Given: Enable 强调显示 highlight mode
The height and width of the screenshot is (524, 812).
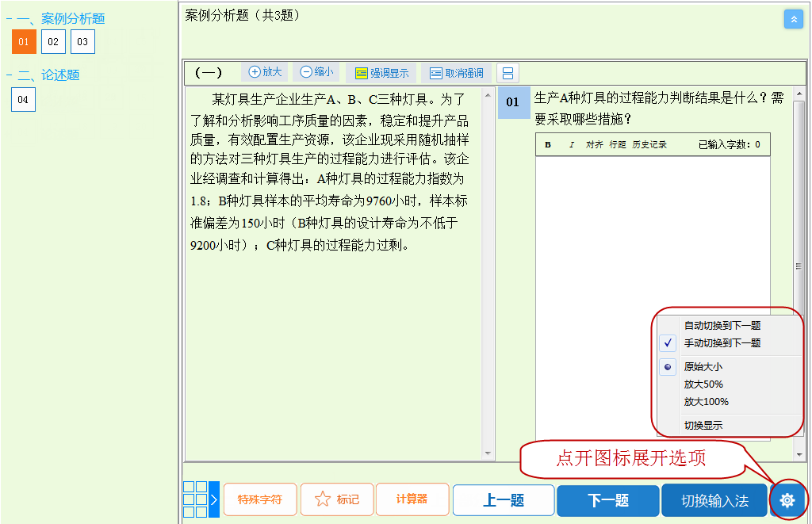Looking at the screenshot, I should (x=383, y=72).
